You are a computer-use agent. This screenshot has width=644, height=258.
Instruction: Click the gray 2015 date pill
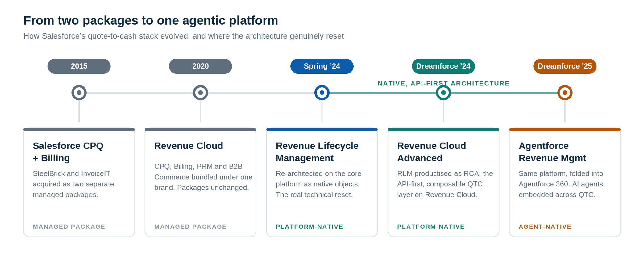point(79,66)
